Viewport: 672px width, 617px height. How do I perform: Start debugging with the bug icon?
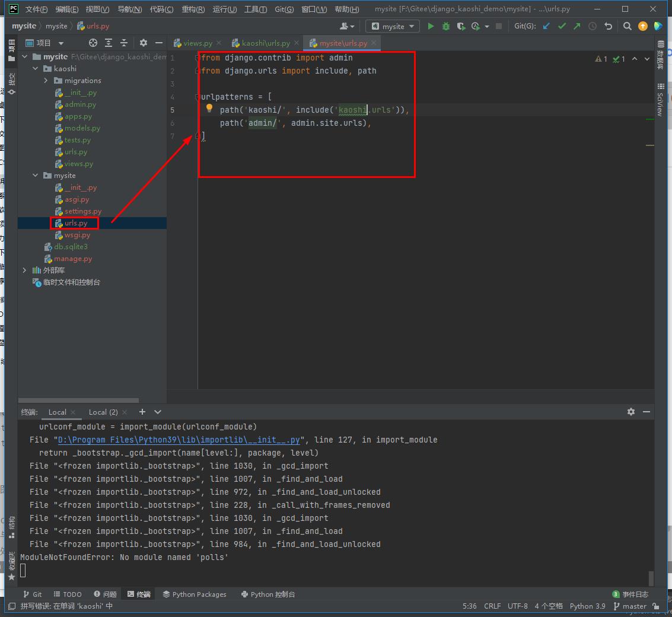pyautogui.click(x=445, y=26)
